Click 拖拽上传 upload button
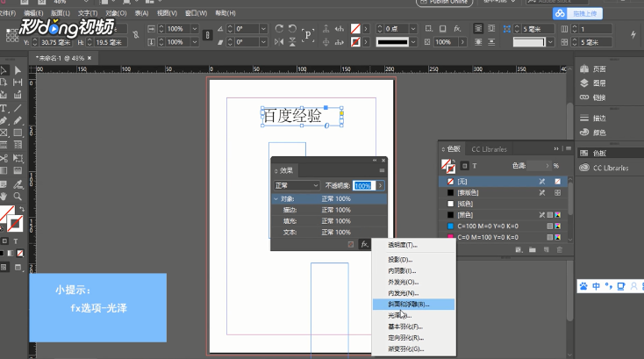Viewport: 644px width, 359px height. 577,13
